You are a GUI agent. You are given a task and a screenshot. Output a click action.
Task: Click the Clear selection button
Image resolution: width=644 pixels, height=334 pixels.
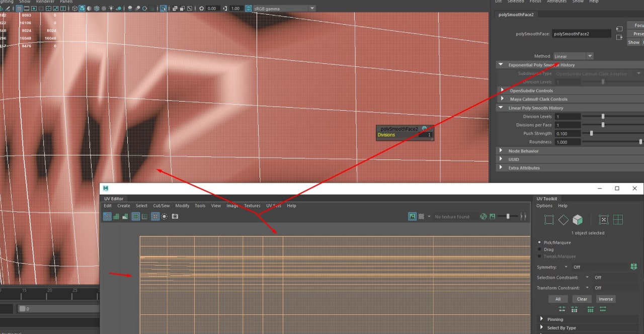(582, 299)
